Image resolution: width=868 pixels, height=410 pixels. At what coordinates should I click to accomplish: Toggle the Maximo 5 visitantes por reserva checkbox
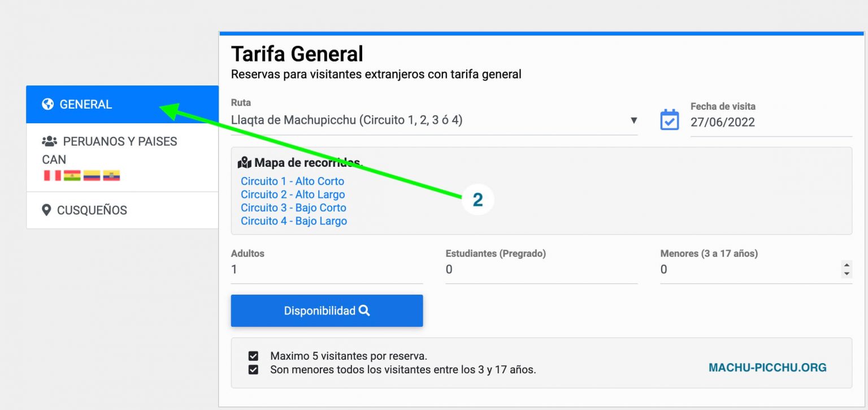point(253,356)
